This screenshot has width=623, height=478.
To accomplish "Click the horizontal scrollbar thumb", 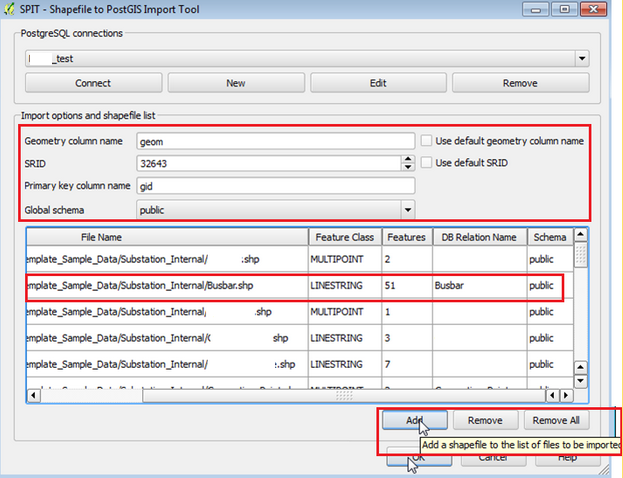I will click(344, 395).
